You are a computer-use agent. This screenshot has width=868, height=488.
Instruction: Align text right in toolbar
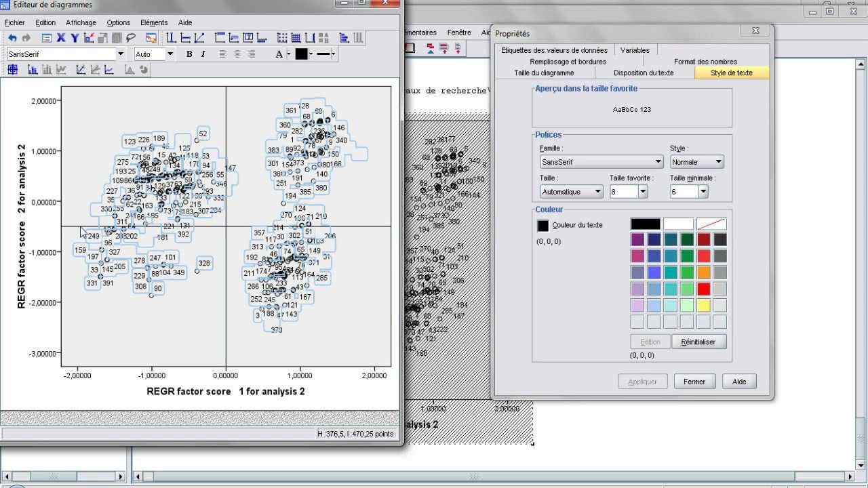click(252, 54)
